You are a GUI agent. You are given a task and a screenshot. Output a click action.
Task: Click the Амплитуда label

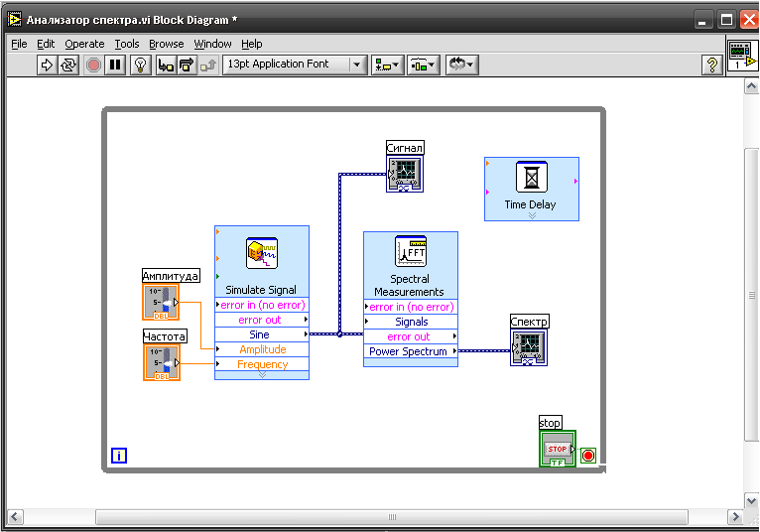coord(171,276)
